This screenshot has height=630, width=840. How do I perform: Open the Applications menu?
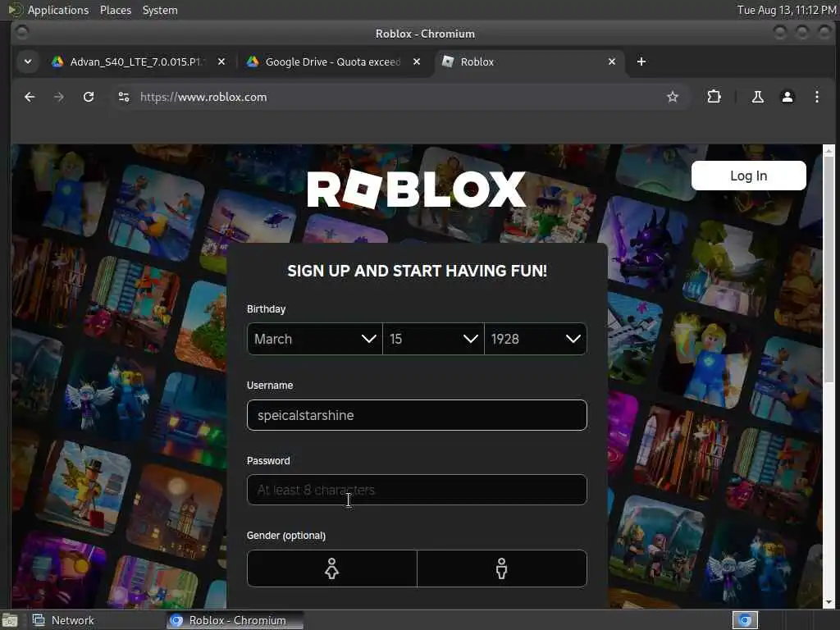pos(58,10)
